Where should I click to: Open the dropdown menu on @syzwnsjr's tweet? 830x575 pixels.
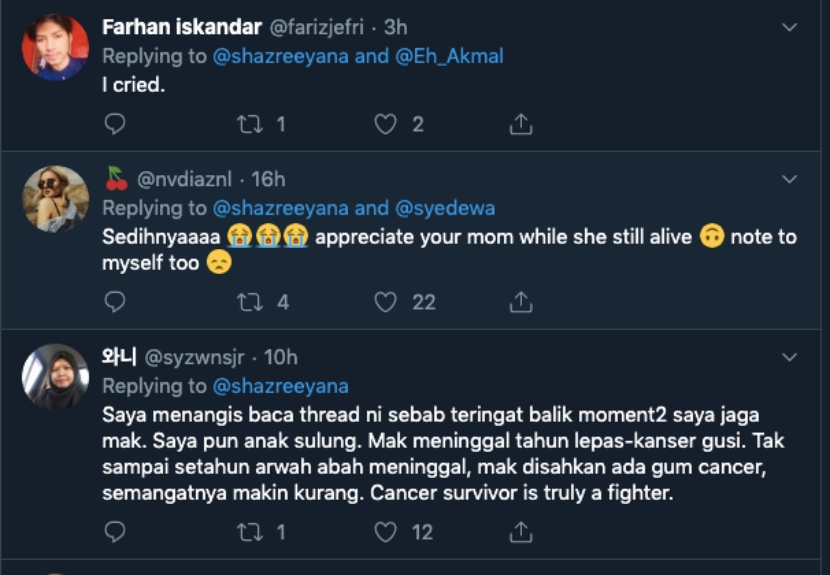[789, 357]
